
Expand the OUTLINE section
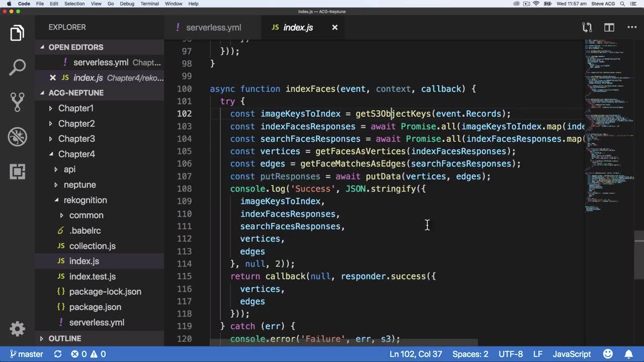pos(64,338)
